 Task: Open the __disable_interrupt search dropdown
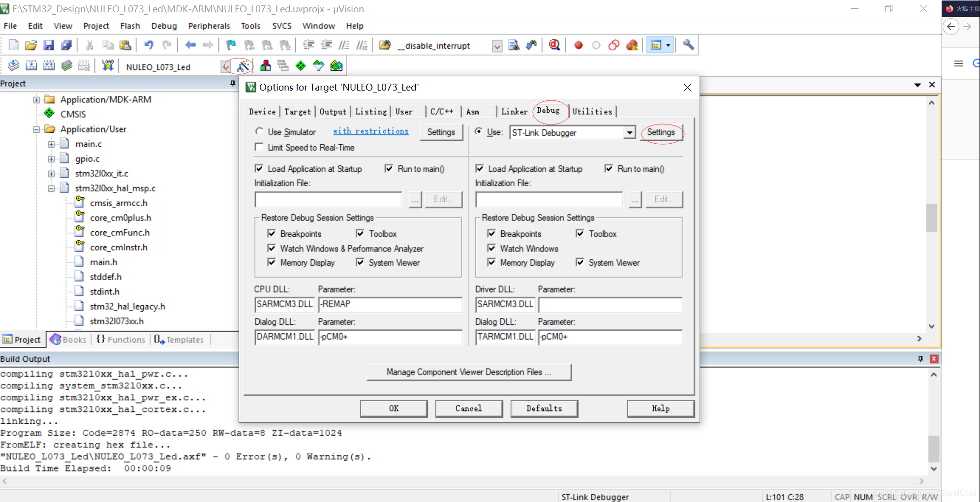tap(497, 46)
